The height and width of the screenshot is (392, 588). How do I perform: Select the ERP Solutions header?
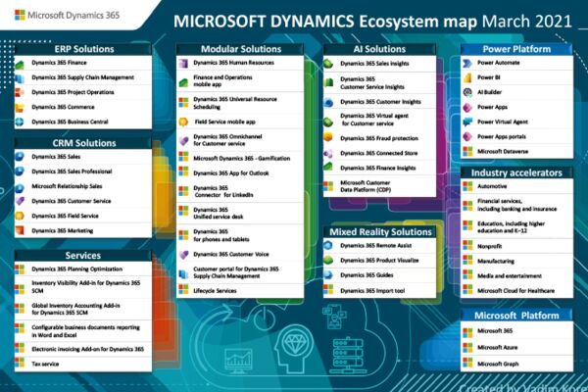click(83, 49)
